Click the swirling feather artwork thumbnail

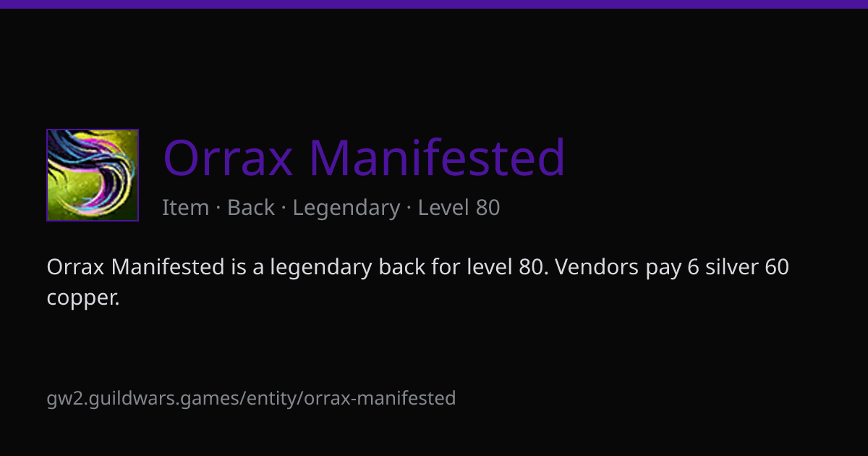point(93,175)
